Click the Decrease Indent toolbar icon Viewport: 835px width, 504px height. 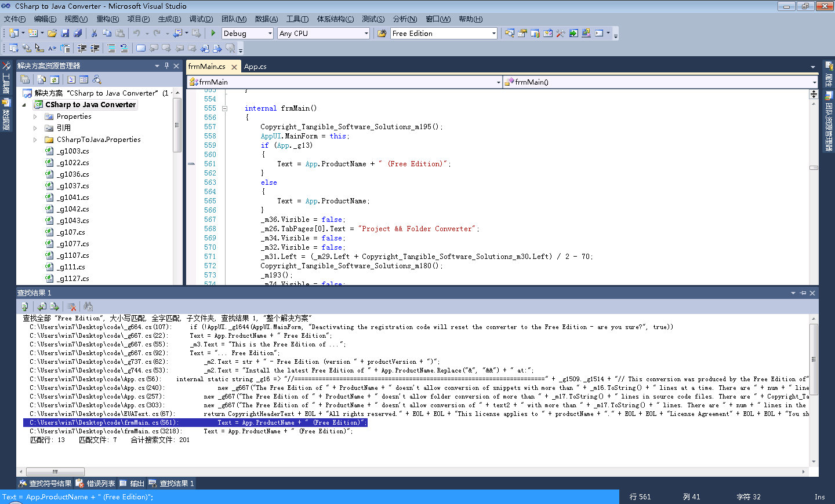82,49
